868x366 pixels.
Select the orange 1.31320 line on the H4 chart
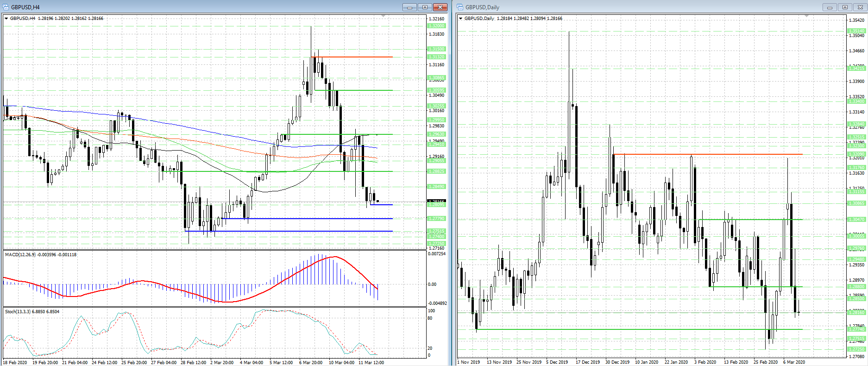(x=352, y=57)
